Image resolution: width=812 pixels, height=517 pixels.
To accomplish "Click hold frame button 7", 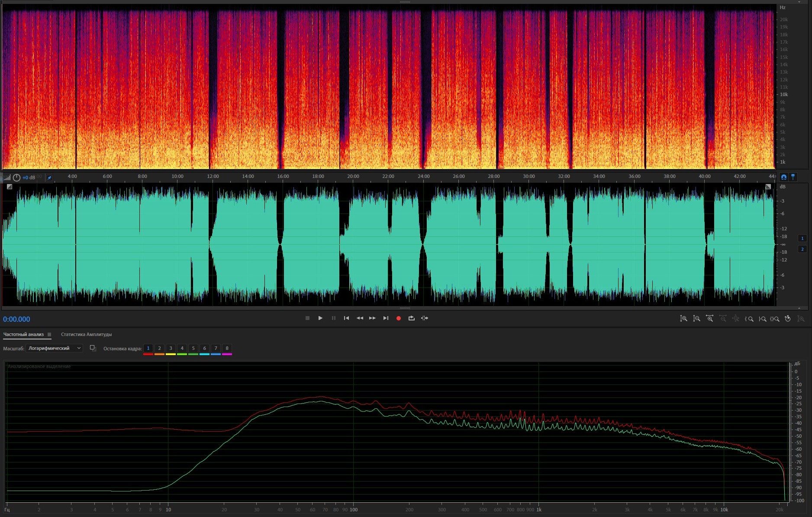I will 216,349.
